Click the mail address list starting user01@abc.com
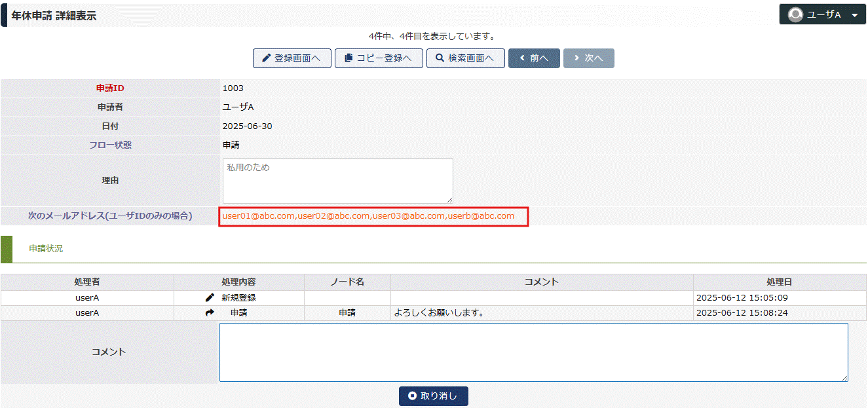Screen dimensions: 868x410 [368, 215]
